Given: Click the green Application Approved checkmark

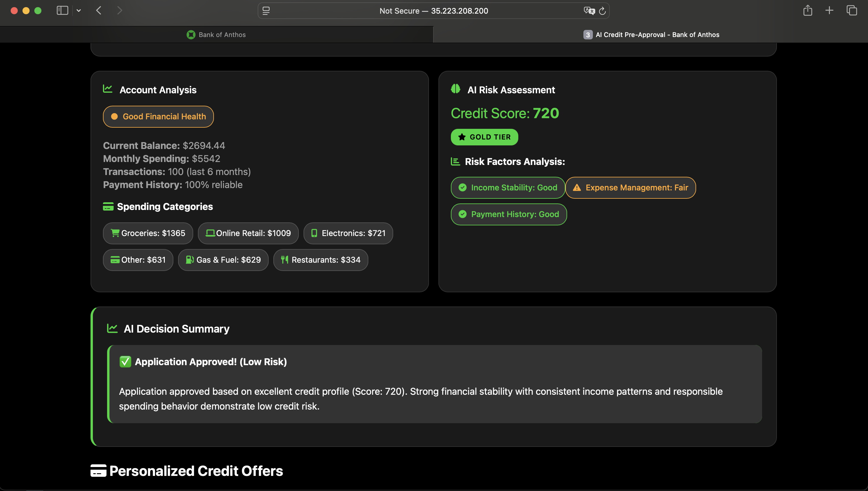Looking at the screenshot, I should 125,362.
